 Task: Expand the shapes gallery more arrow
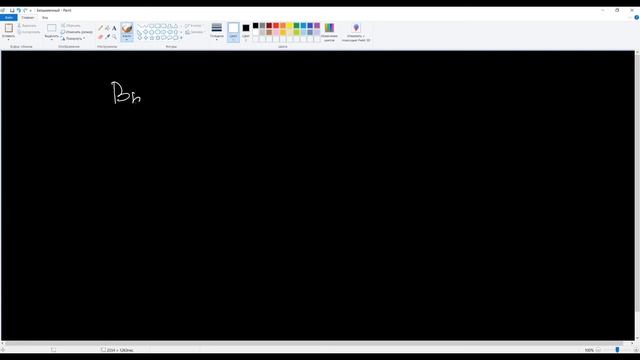(181, 38)
